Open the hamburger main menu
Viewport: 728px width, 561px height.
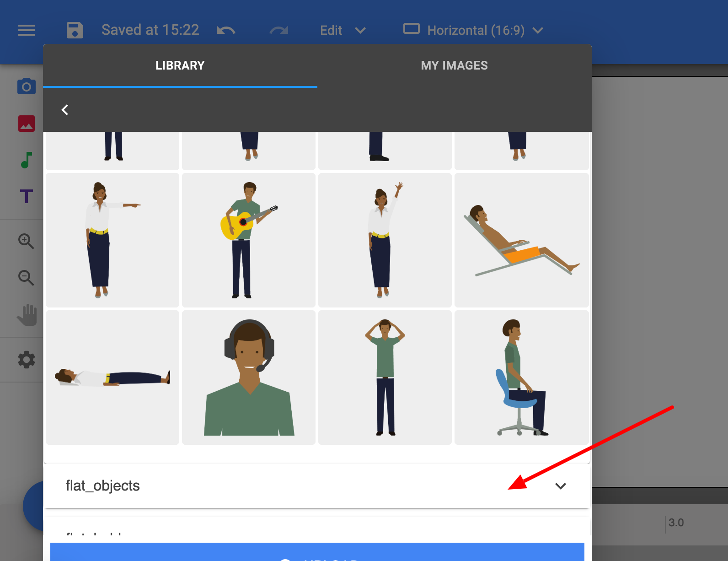27,30
